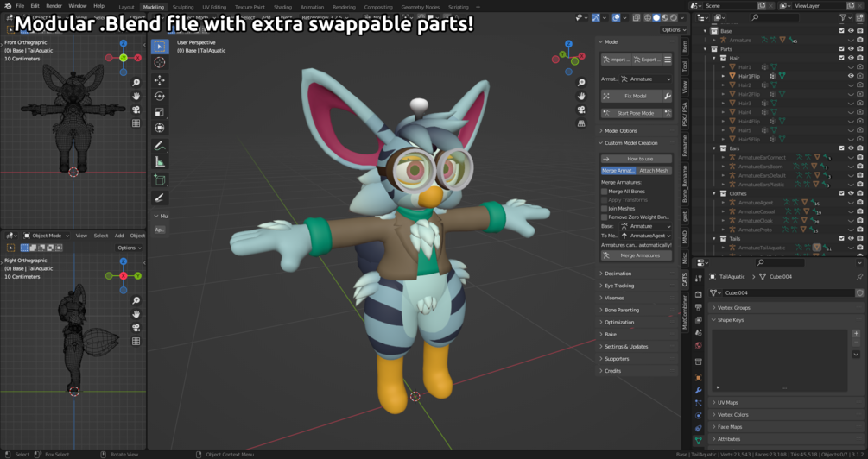Click the Fix Model button
This screenshot has height=459, width=868.
[631, 97]
